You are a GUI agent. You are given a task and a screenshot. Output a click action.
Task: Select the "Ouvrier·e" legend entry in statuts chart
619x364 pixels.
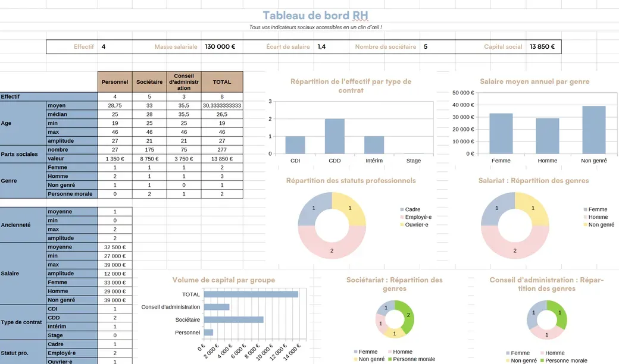(x=414, y=225)
